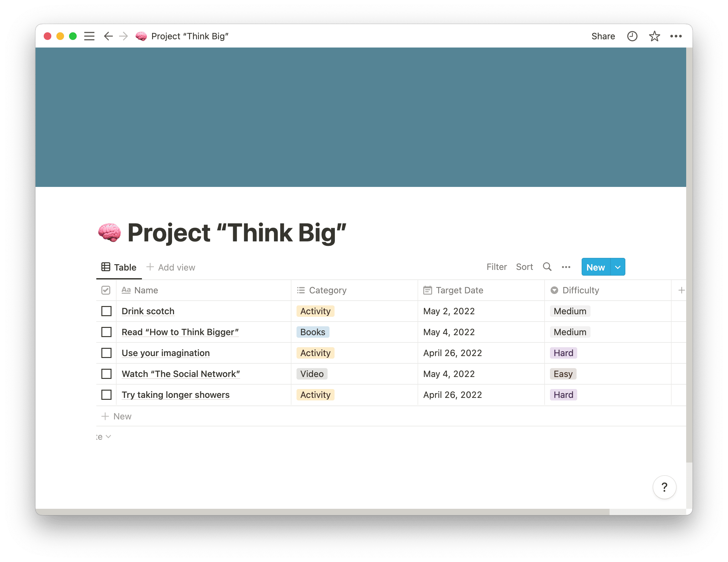Viewport: 728px width, 562px height.
Task: Add a new property column with plus
Action: pos(681,290)
